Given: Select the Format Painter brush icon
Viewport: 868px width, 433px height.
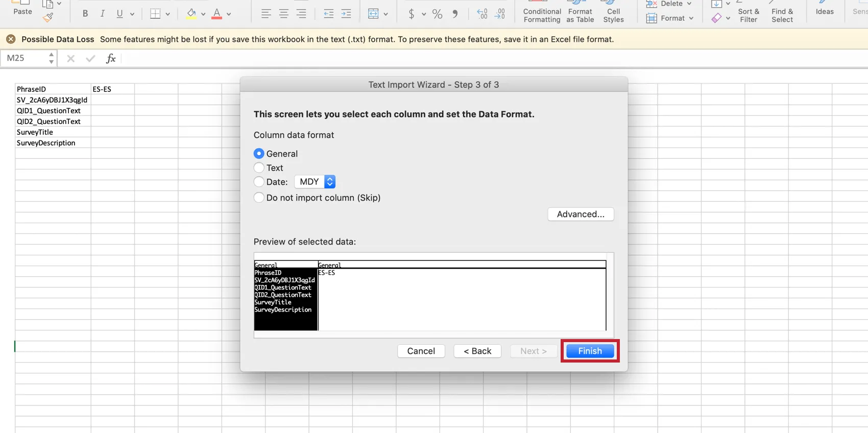Looking at the screenshot, I should click(x=48, y=18).
